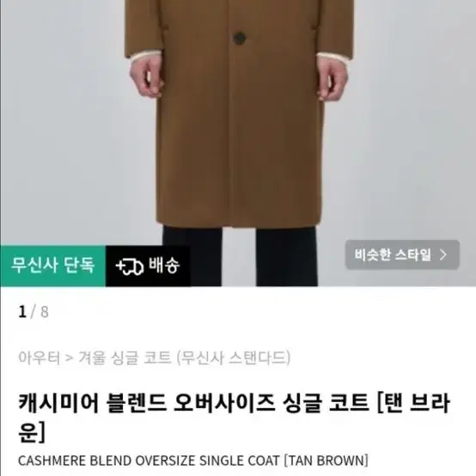Go to the (무신사 스탠다드) brand link
The height and width of the screenshot is (476, 476).
click(234, 357)
